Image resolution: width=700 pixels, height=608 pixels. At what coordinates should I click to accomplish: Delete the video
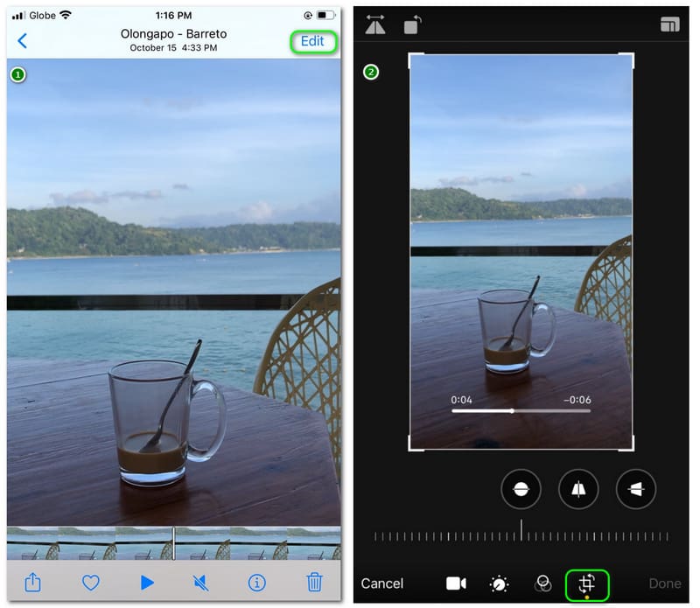click(x=313, y=583)
